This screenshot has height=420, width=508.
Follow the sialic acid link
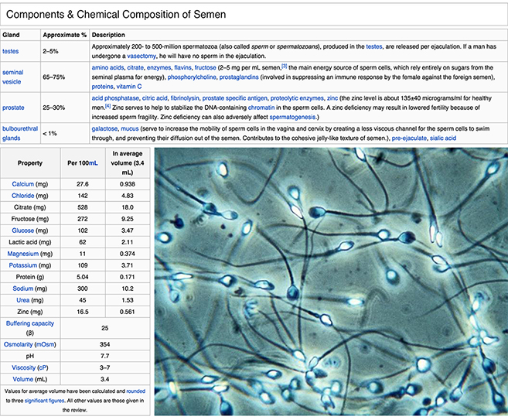[443, 138]
